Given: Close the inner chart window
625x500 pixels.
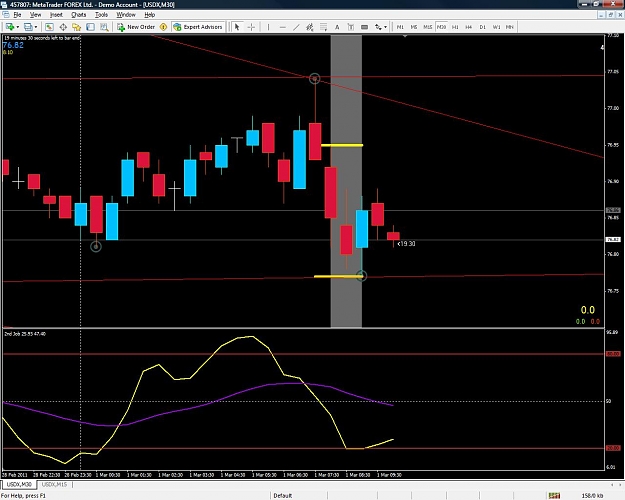Looking at the screenshot, I should [x=619, y=15].
